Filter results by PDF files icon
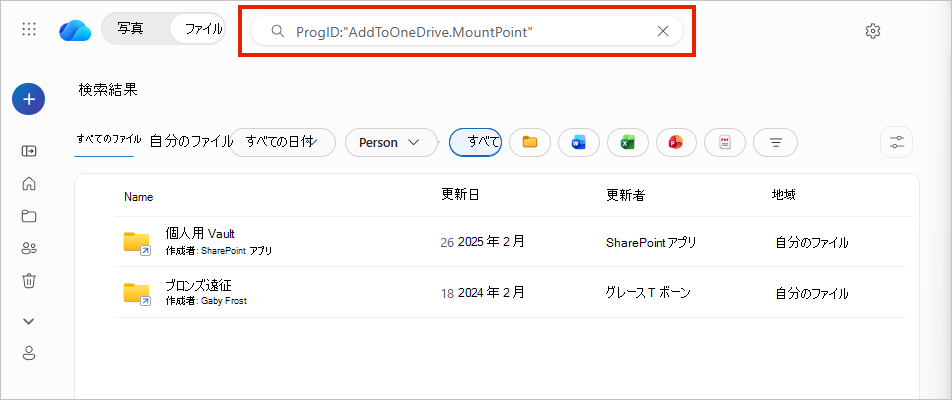The width and height of the screenshot is (952, 400). (x=725, y=143)
